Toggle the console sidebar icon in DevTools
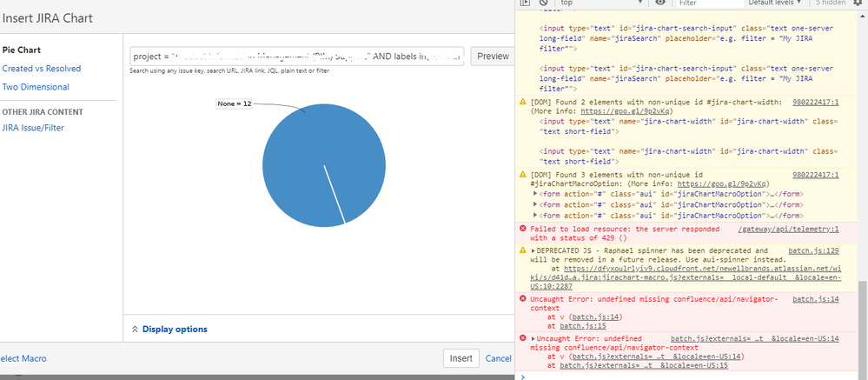 point(525,3)
